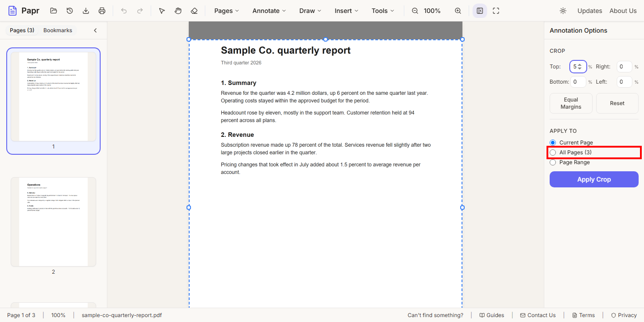Image resolution: width=644 pixels, height=322 pixels.
Task: Open the Annotate dropdown menu
Action: click(x=269, y=11)
